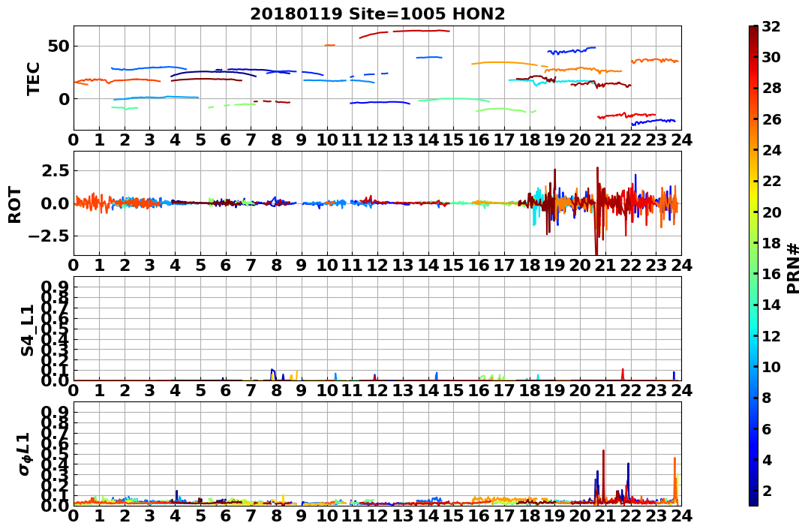This screenshot has height=532, width=808.
Task: Click the colorbar tick label 4
Action: click(767, 459)
